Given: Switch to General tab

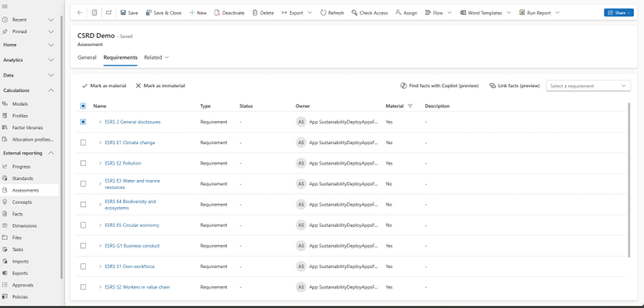Looking at the screenshot, I should [x=87, y=58].
